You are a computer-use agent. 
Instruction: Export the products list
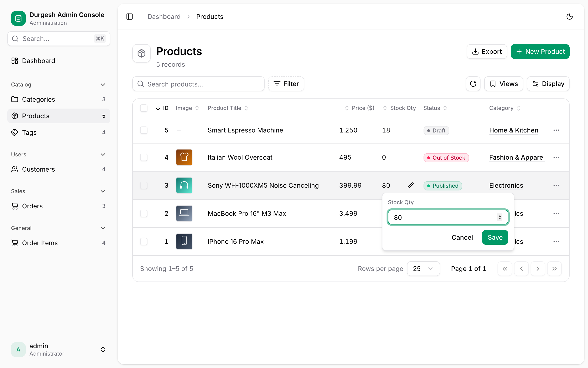coord(487,52)
